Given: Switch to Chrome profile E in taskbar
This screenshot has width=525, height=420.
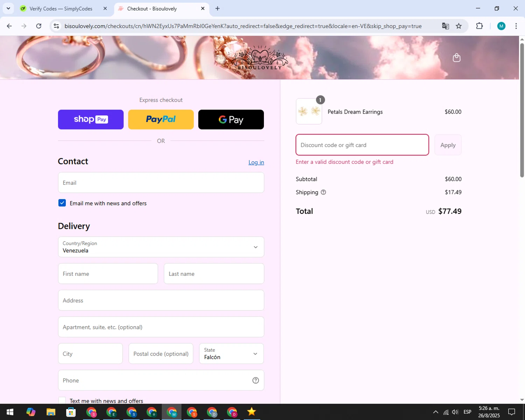Looking at the screenshot, I should pyautogui.click(x=111, y=412).
